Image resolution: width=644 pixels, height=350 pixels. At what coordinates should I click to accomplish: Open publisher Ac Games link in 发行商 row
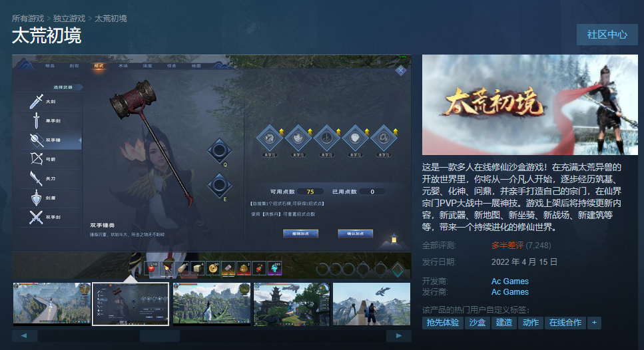[509, 291]
